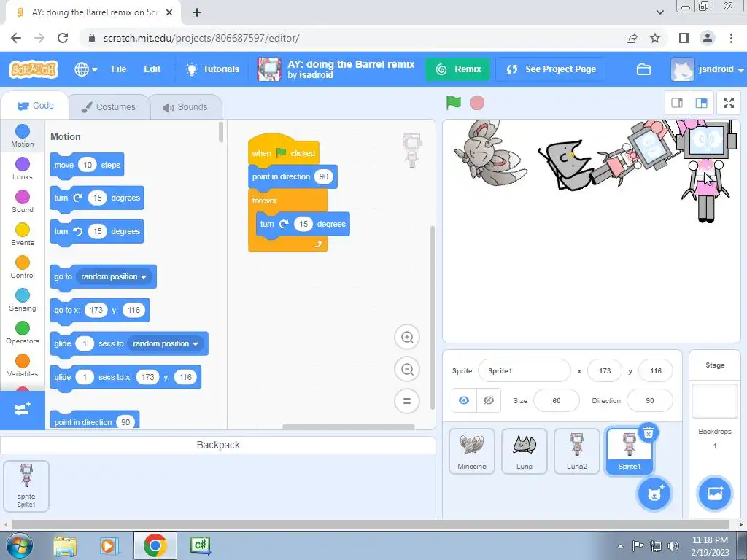Click the backpack sprite item Sprite1
The width and height of the screenshot is (747, 560).
26,486
